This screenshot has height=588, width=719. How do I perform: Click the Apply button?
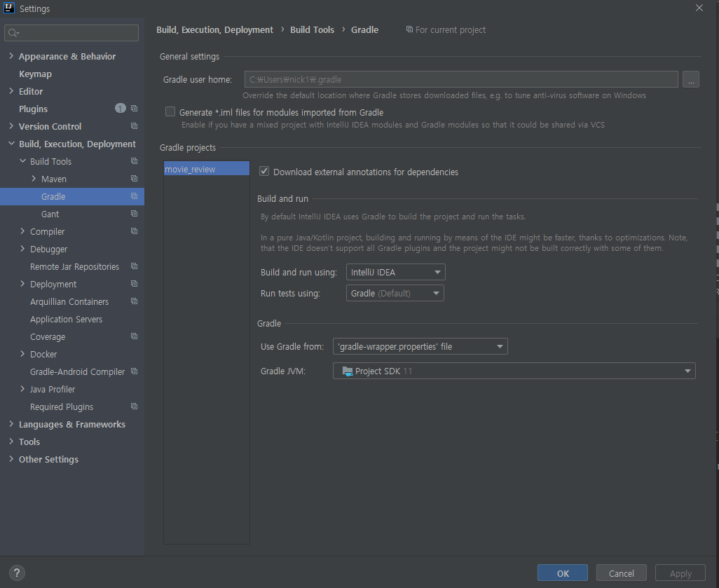point(680,573)
